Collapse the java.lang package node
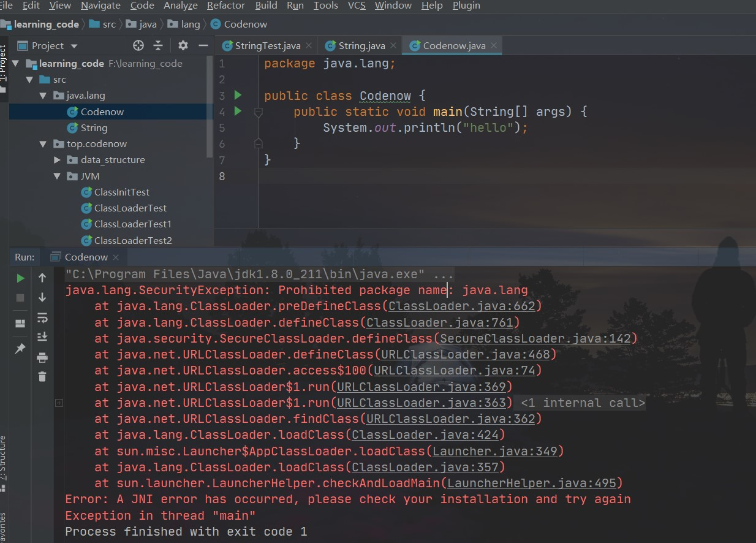This screenshot has height=543, width=756. [x=42, y=96]
